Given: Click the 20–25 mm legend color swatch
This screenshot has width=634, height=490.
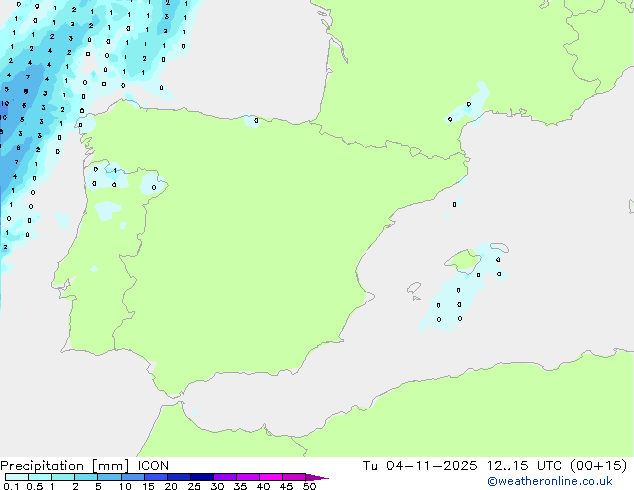Looking at the screenshot, I should [179, 477].
